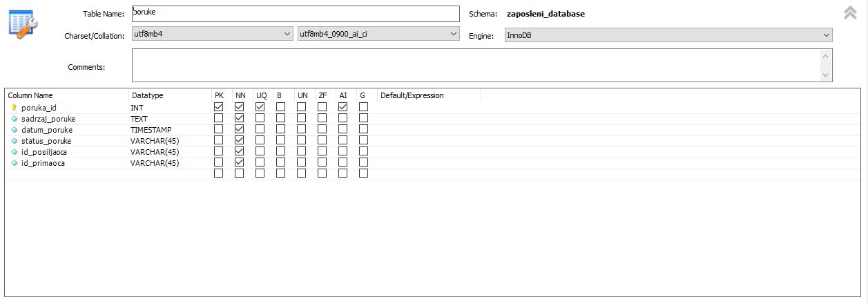Screen dimensions: 868x304
Task: Click VARCHAR(45) datatype of id_primaoca
Action: click(155, 163)
